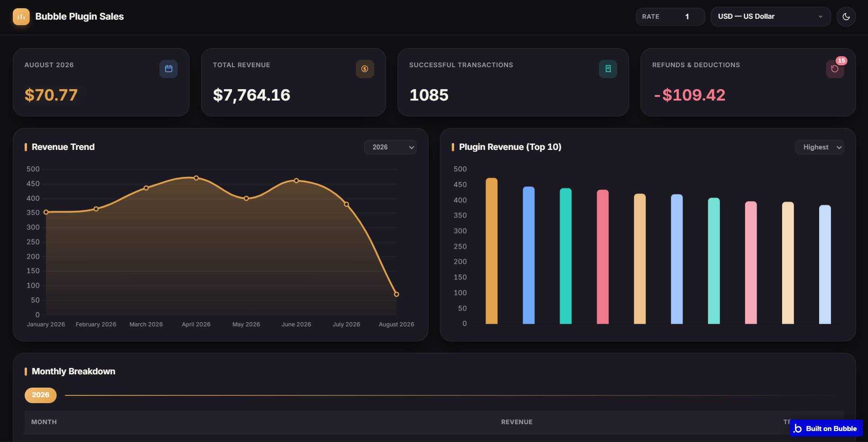868x442 pixels.
Task: Expand the 2026 year selector in Revenue Trend
Action: [x=390, y=147]
